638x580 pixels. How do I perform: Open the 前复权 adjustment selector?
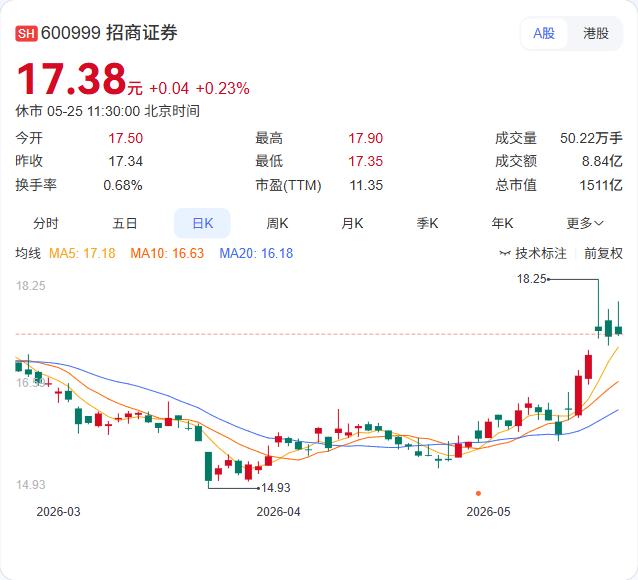[x=603, y=254]
